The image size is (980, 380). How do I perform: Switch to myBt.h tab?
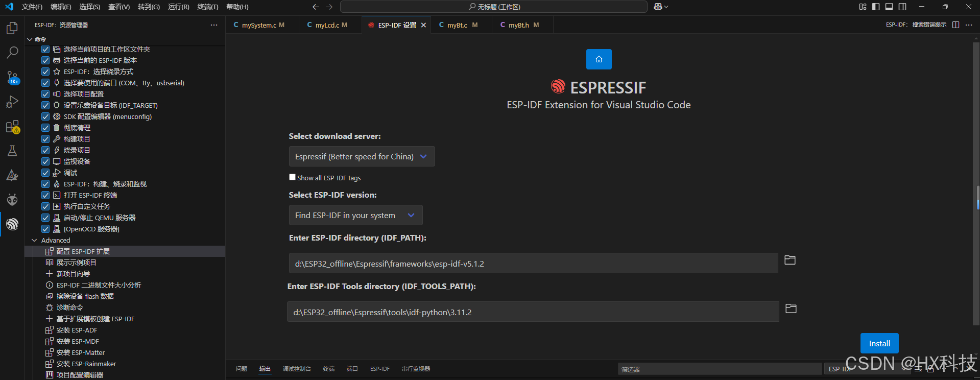(x=519, y=25)
